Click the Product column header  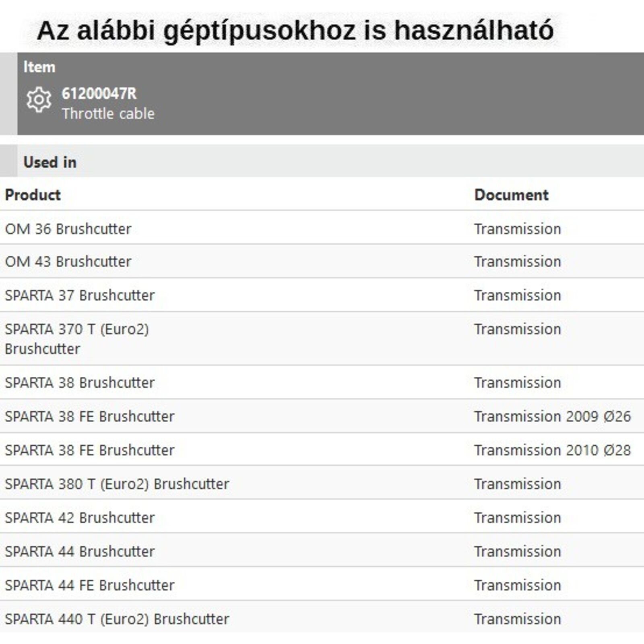pyautogui.click(x=33, y=195)
